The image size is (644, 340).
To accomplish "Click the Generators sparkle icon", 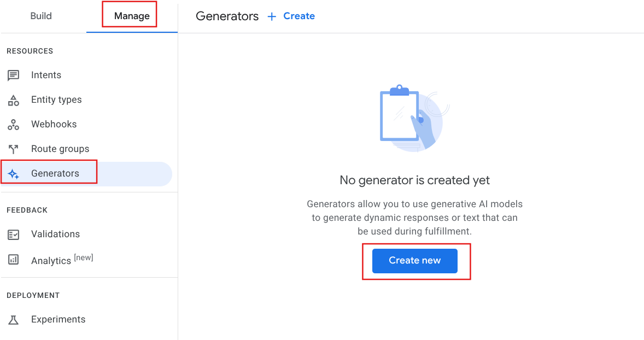I will [14, 174].
